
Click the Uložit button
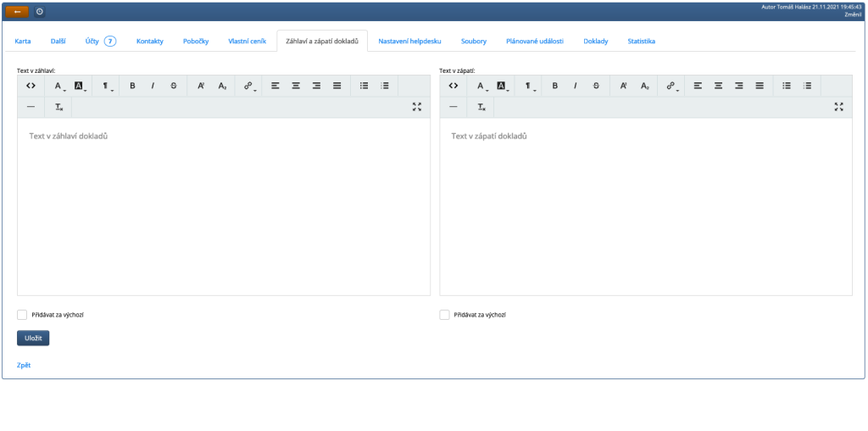coord(33,338)
